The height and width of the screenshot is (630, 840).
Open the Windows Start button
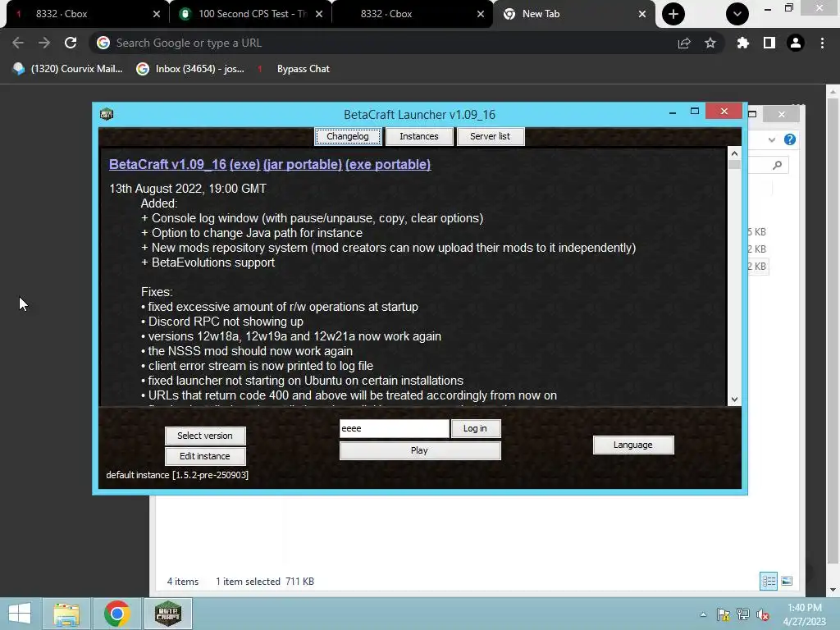pyautogui.click(x=20, y=614)
